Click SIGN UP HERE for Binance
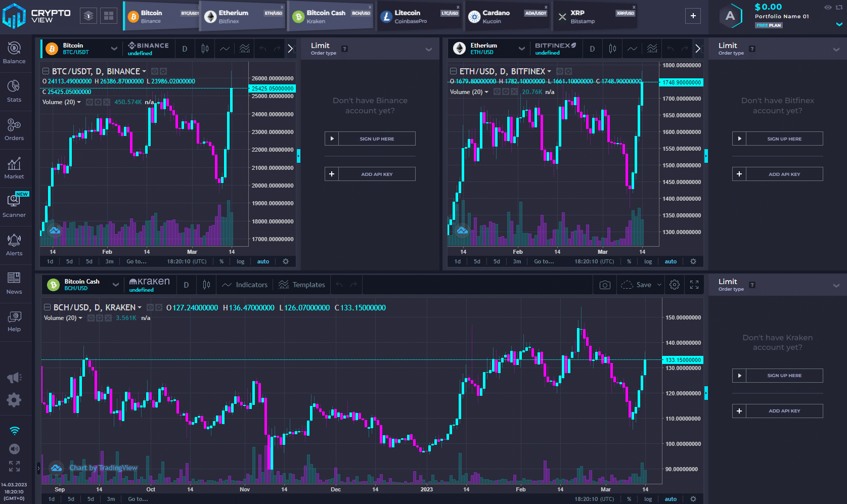847x504 pixels. click(370, 139)
